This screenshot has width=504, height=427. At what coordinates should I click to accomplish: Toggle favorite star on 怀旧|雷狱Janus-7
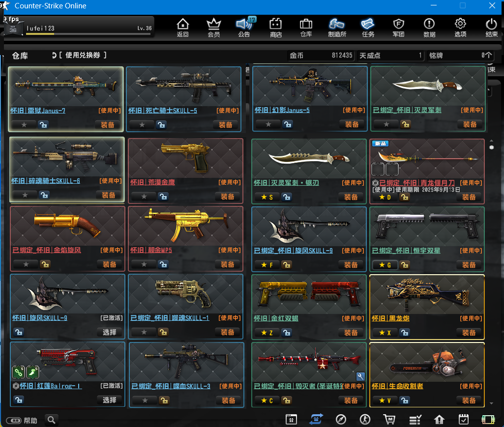pos(24,125)
